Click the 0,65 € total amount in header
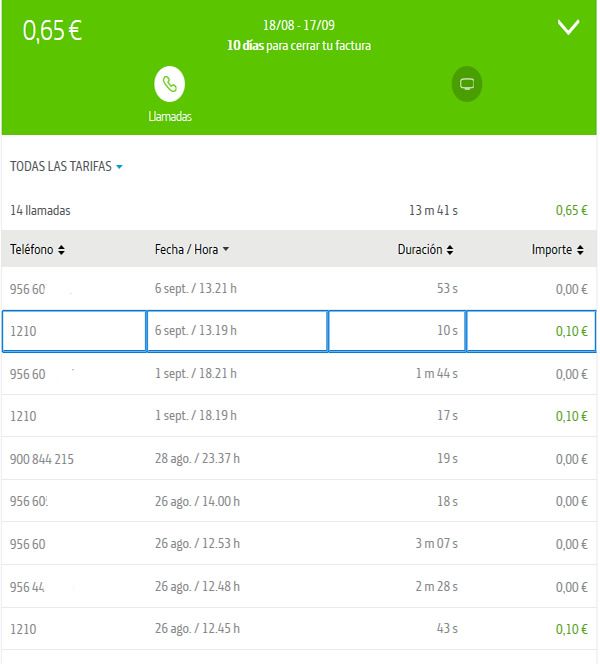Screen dimensions: 600x664 [x=52, y=30]
